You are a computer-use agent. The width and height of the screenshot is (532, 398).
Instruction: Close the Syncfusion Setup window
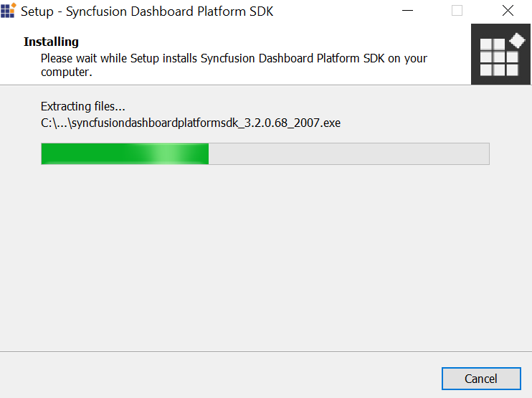[x=508, y=11]
